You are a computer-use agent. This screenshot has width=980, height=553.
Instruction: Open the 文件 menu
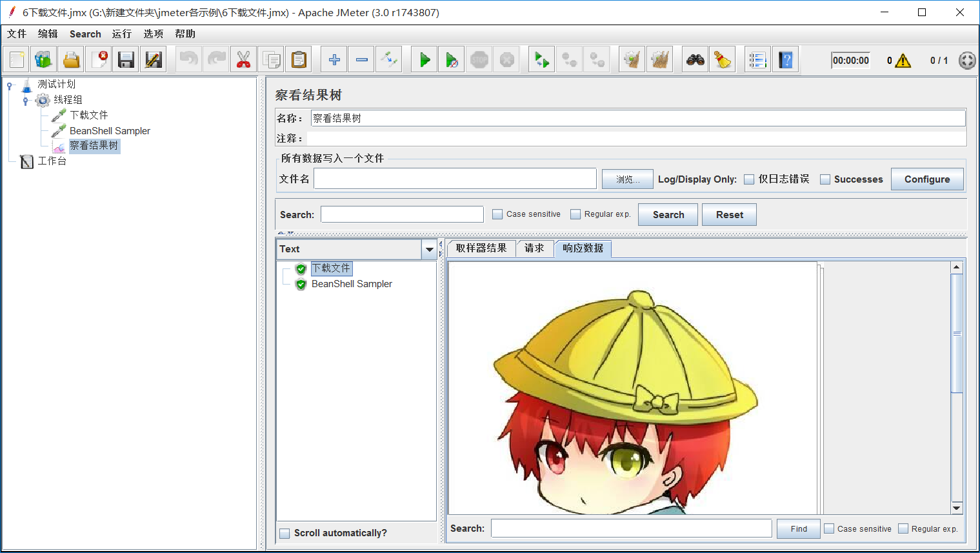(17, 34)
